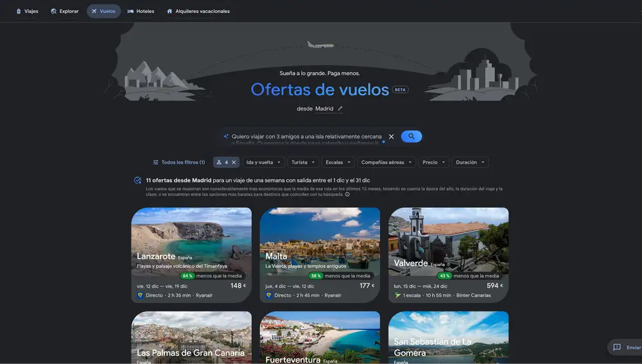Click the verified deals badge icon
642x364 pixels.
pyautogui.click(x=137, y=180)
